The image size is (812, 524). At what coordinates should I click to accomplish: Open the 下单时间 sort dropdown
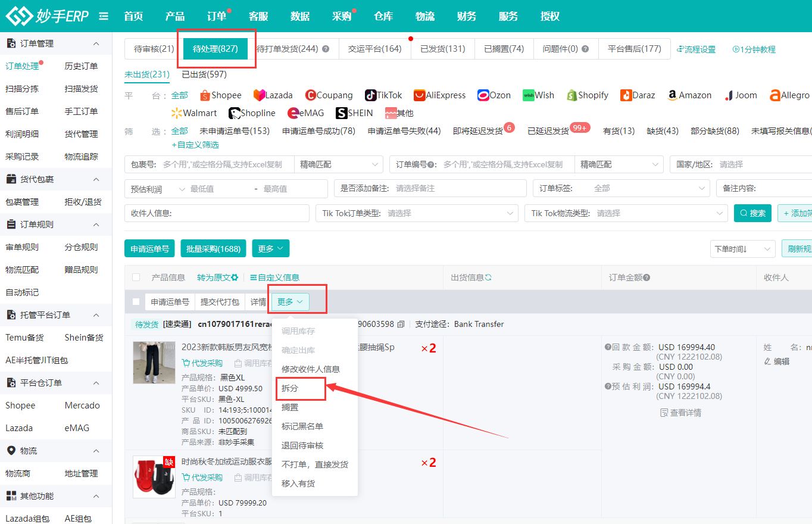[x=741, y=249]
